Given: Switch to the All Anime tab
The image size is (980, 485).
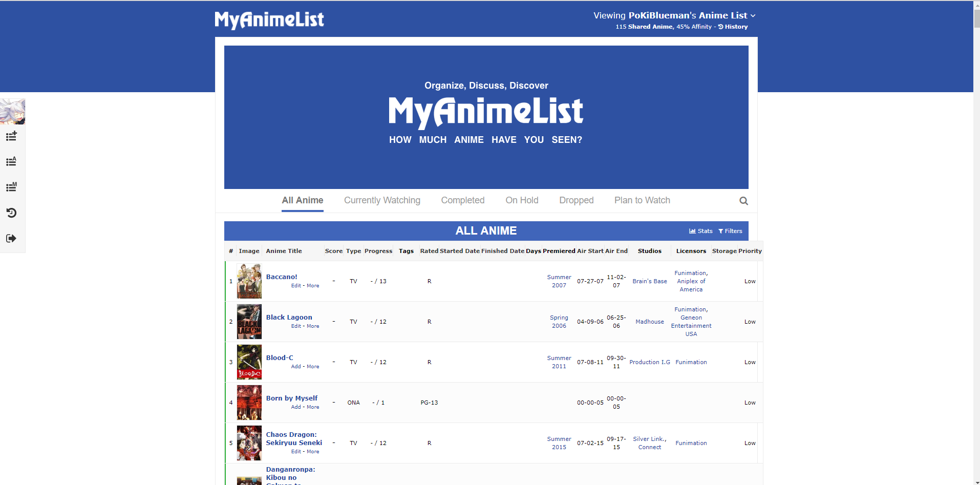Looking at the screenshot, I should [303, 200].
